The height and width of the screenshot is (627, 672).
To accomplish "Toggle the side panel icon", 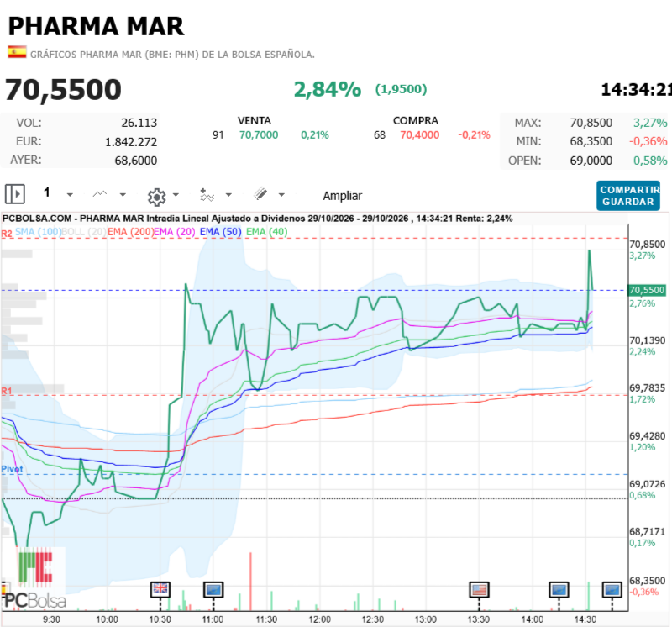I will pyautogui.click(x=15, y=194).
